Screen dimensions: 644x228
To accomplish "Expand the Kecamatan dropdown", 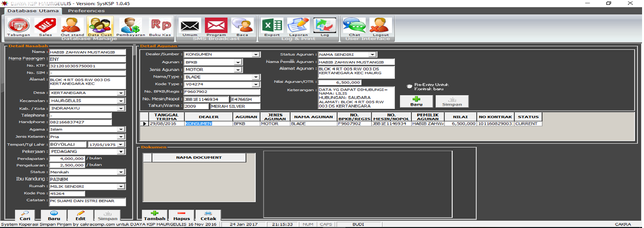I will point(121,101).
